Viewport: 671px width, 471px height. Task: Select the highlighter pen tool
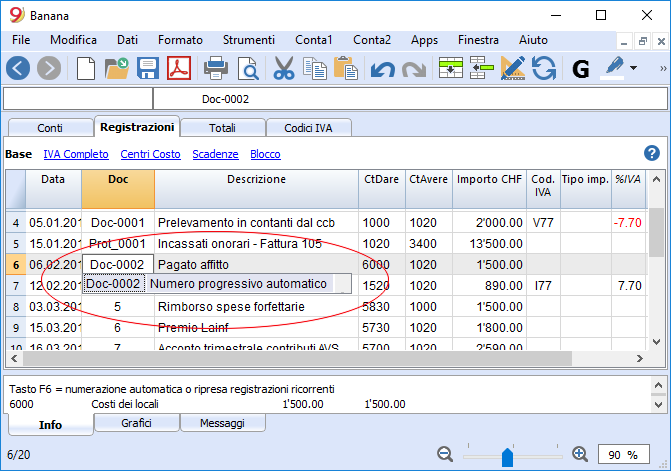(x=614, y=68)
